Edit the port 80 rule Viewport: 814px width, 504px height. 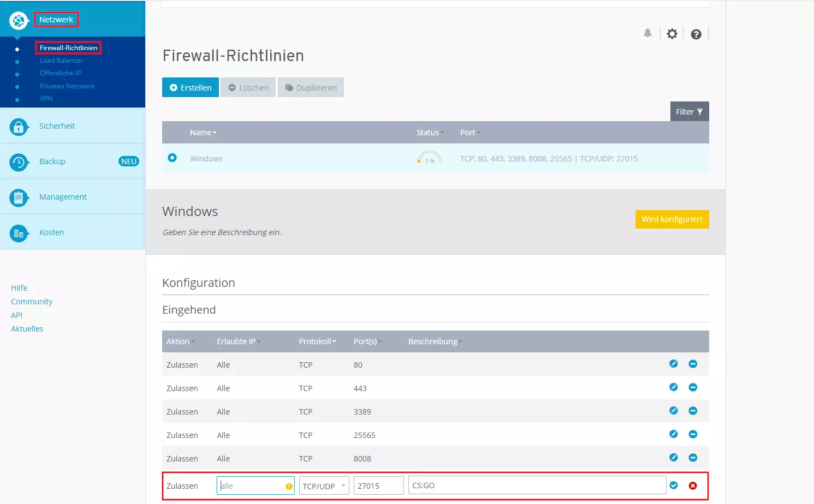pyautogui.click(x=674, y=364)
